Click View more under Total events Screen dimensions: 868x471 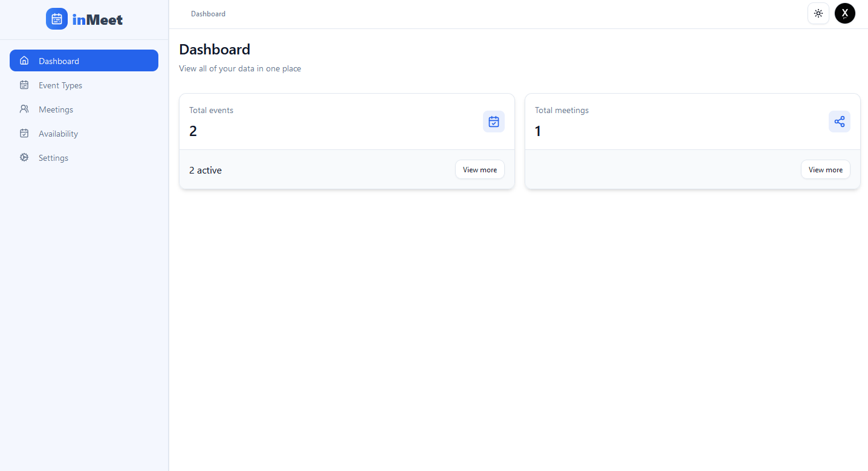click(x=480, y=170)
